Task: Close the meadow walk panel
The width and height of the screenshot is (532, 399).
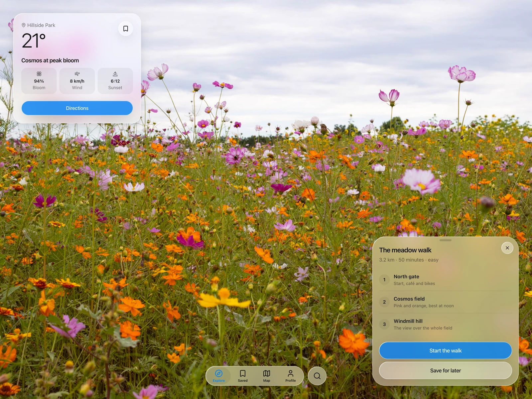Action: (x=507, y=248)
